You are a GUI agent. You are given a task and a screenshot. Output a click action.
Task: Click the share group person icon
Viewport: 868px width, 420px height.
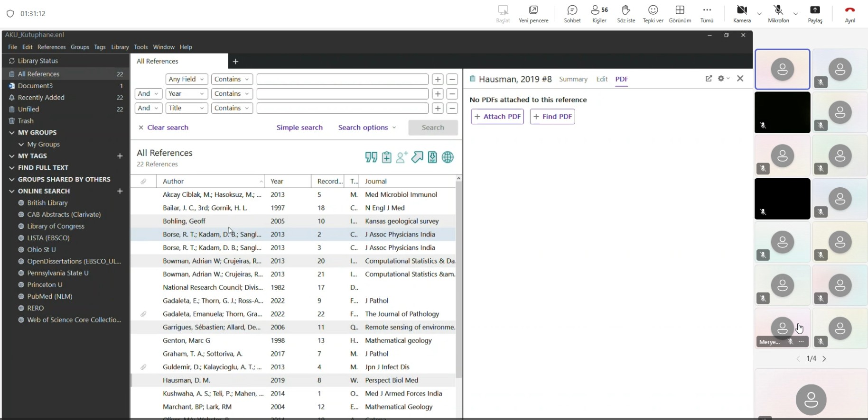click(x=401, y=157)
